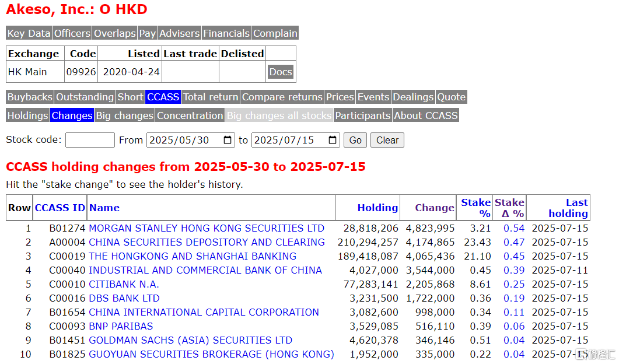Click the Go button
The width and height of the screenshot is (619, 364).
[355, 140]
